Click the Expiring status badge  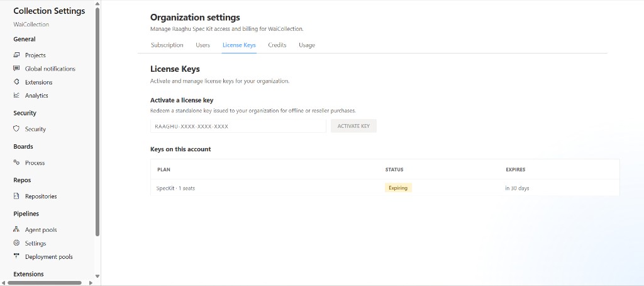[398, 188]
